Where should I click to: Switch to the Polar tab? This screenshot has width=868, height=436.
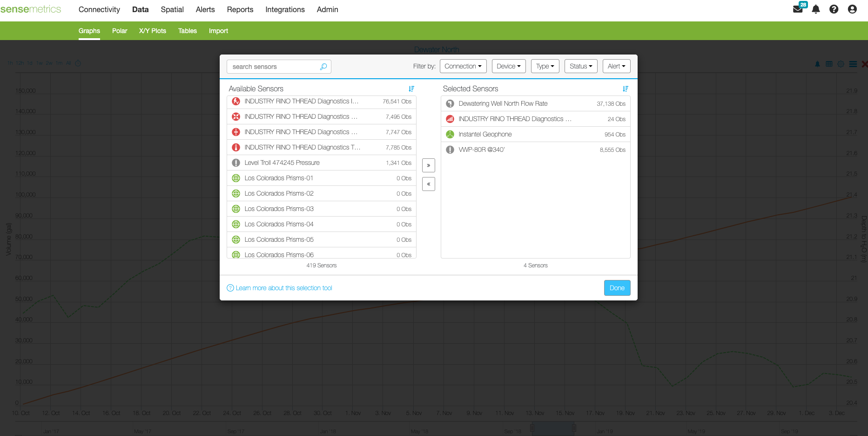coord(120,31)
